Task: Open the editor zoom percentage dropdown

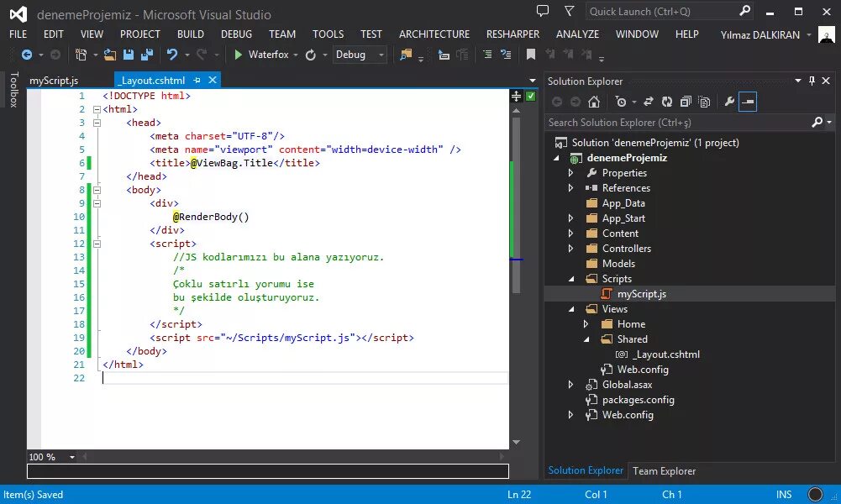Action: [x=72, y=457]
